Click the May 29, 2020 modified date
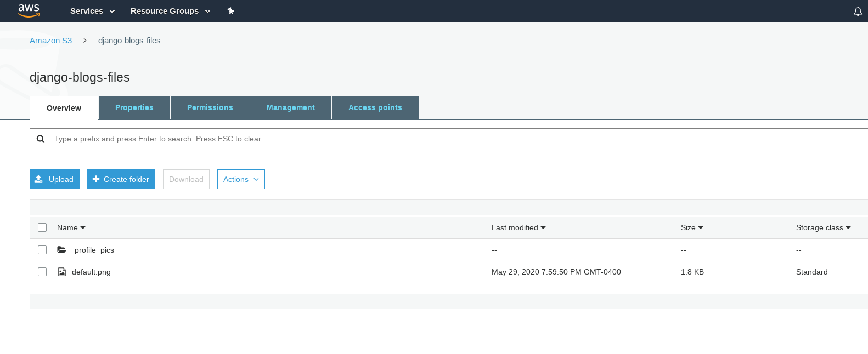The image size is (868, 354). point(556,272)
